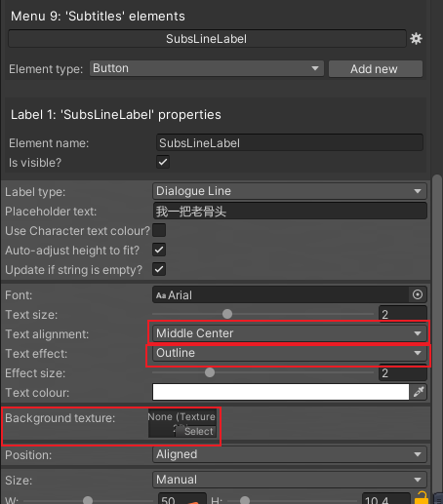The height and width of the screenshot is (504, 443).
Task: Open the Label type dropdown
Action: click(x=290, y=191)
